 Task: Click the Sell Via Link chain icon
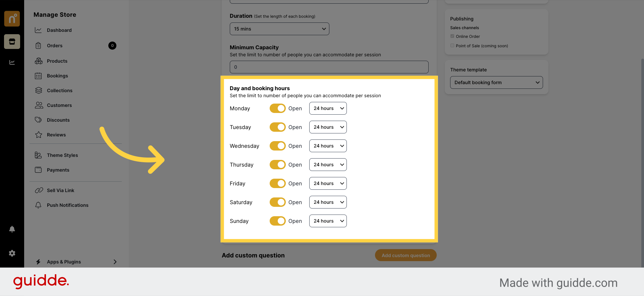(x=39, y=190)
